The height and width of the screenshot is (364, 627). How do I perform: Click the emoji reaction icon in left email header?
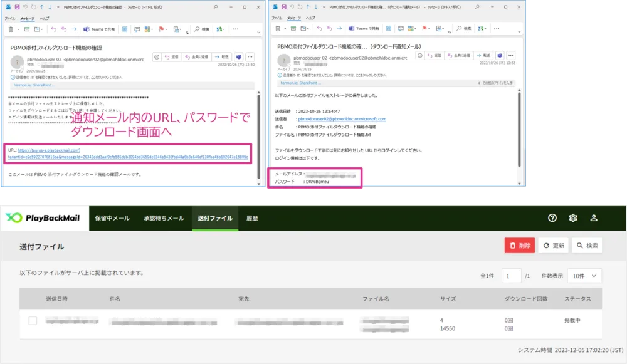tap(157, 56)
